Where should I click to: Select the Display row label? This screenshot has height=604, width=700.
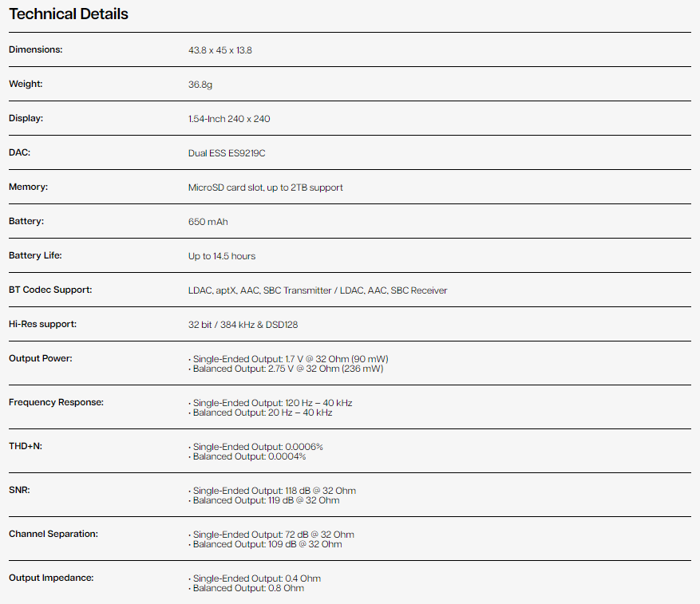[26, 118]
